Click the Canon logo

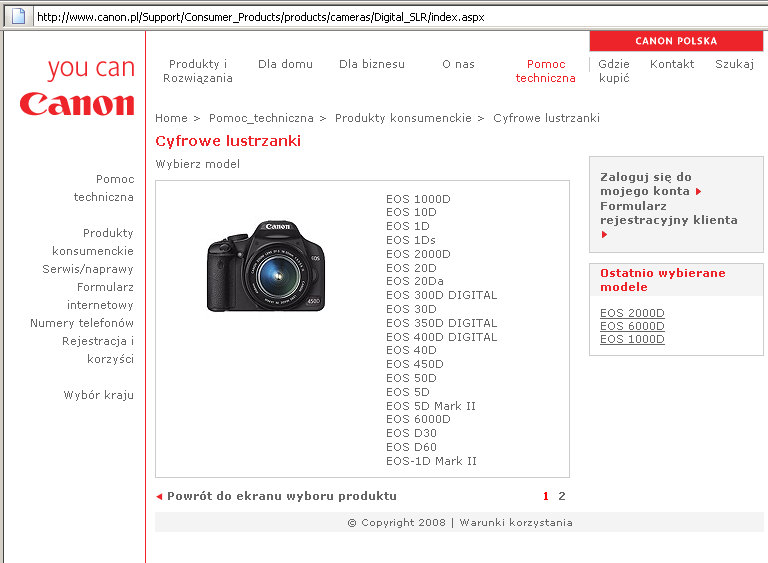coord(77,104)
